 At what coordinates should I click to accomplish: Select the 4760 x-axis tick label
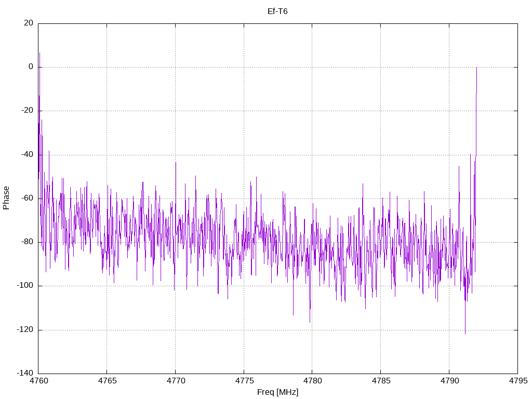point(38,381)
